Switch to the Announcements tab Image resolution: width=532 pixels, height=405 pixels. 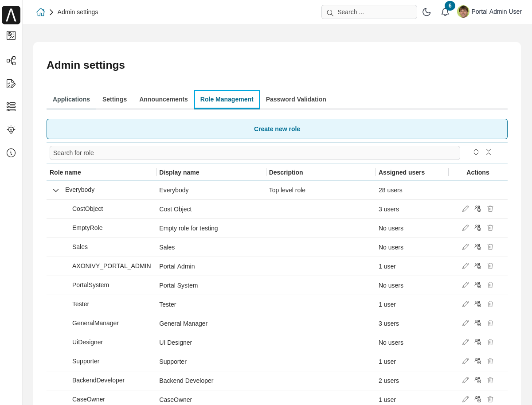[164, 99]
